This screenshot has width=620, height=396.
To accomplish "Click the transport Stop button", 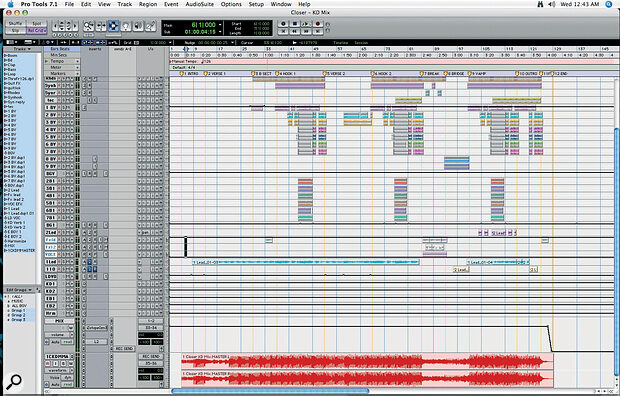I will [295, 24].
